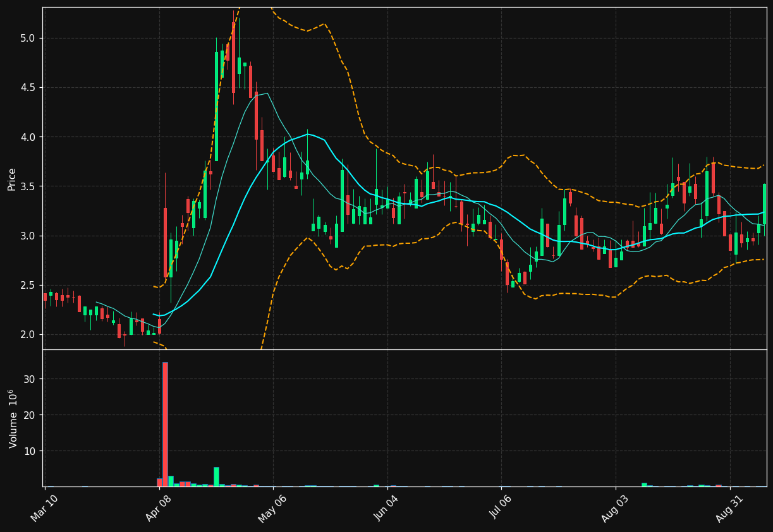Screen dimensions: 773x532
Task: Click the Volume axis title
Action: point(13,419)
